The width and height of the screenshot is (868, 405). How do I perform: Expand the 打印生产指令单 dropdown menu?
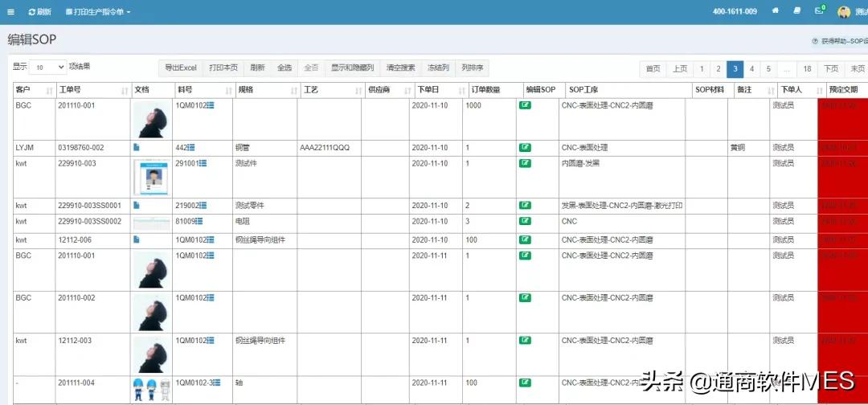coord(98,11)
